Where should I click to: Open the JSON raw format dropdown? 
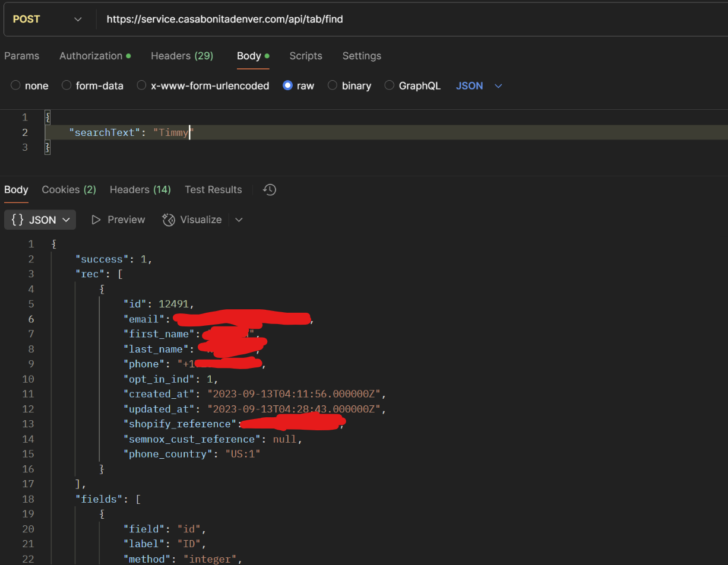click(x=479, y=85)
